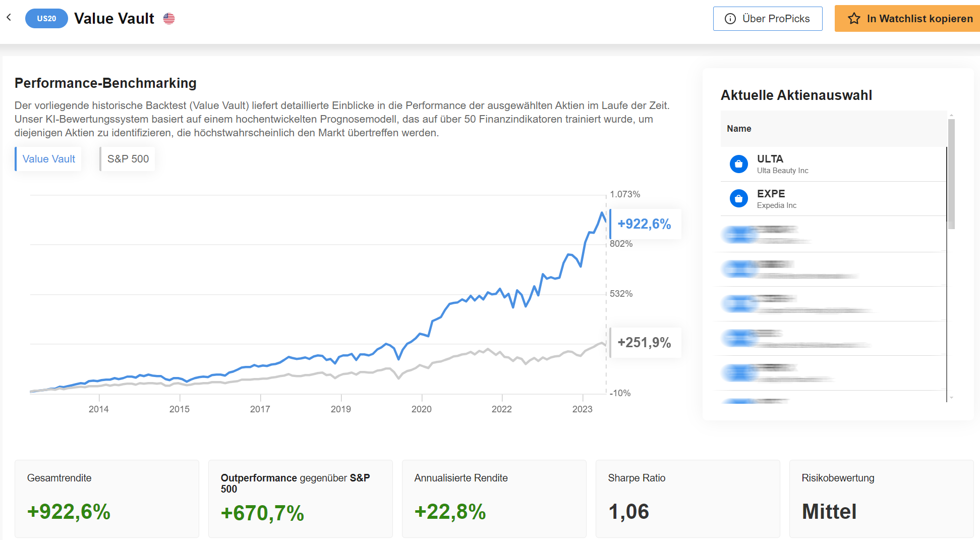Click the Aktuelle Aktienauswahl heading

tap(796, 95)
